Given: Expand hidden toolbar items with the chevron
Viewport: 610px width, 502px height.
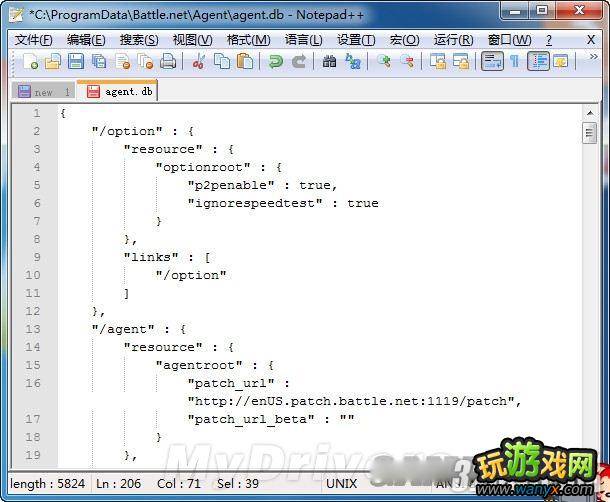Looking at the screenshot, I should click(593, 57).
